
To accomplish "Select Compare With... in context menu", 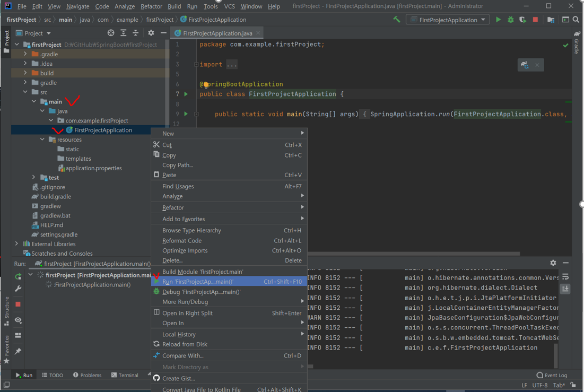I will (x=229, y=355).
